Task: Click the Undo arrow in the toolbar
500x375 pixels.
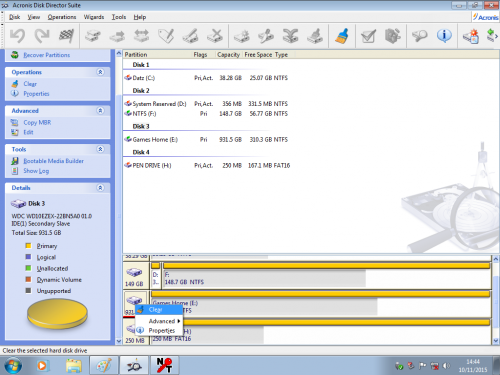Action: tap(17, 36)
